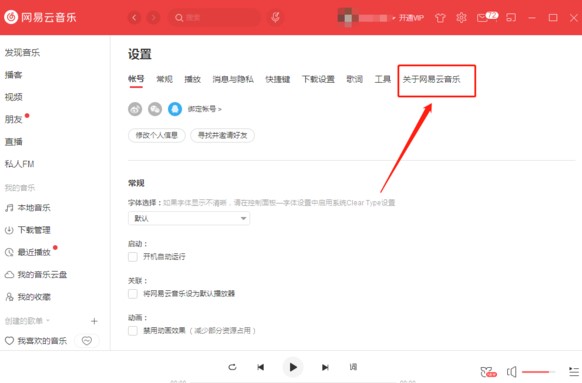Open the playlist queue icon
Image resolution: width=582 pixels, height=383 pixels.
pyautogui.click(x=574, y=371)
